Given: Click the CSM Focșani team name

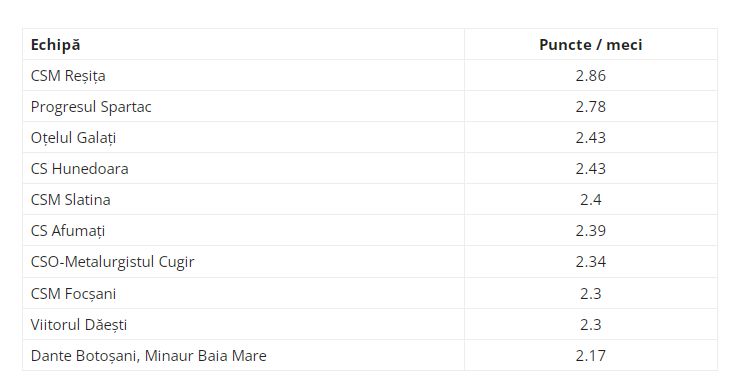Looking at the screenshot, I should tap(73, 294).
